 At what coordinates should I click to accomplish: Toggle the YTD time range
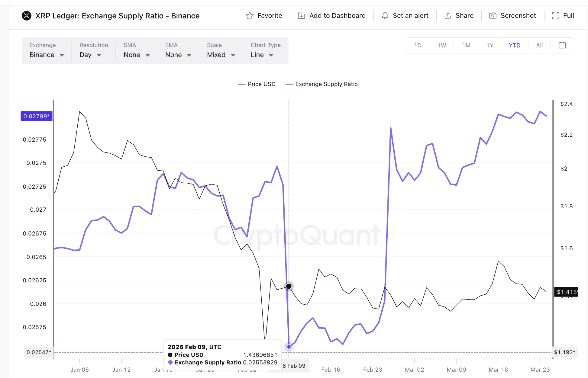point(515,45)
